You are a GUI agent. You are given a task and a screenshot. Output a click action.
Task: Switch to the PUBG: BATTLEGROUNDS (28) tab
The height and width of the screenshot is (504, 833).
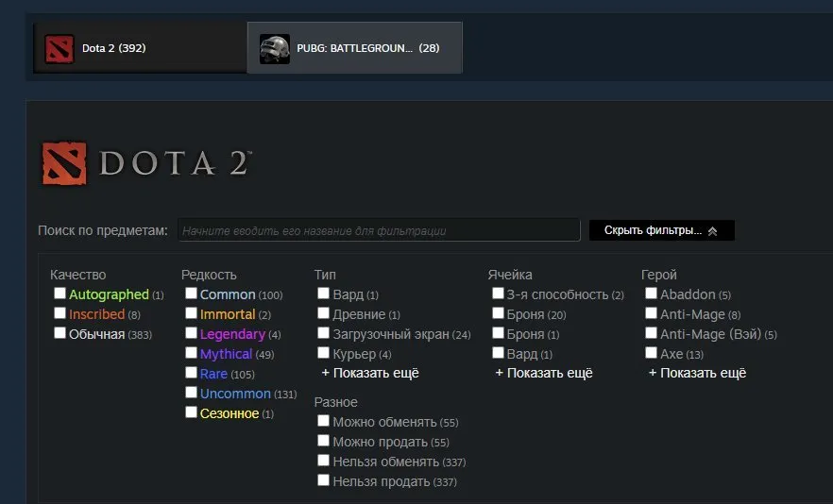tap(355, 48)
